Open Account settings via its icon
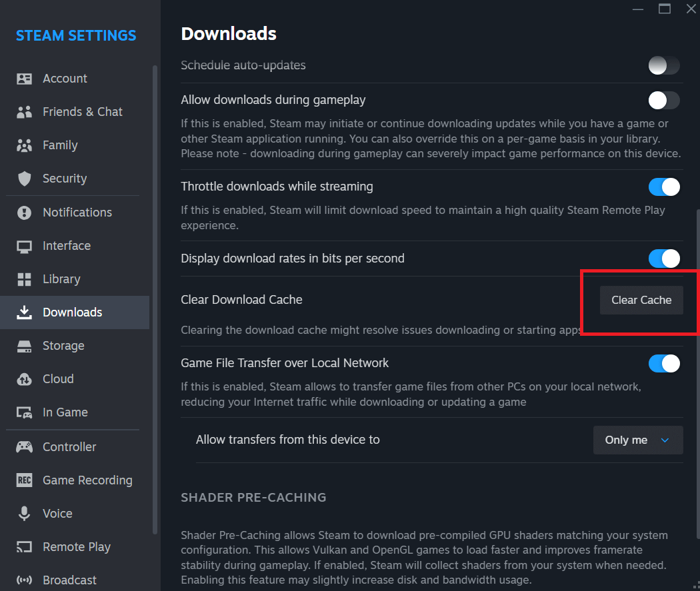 [25, 78]
